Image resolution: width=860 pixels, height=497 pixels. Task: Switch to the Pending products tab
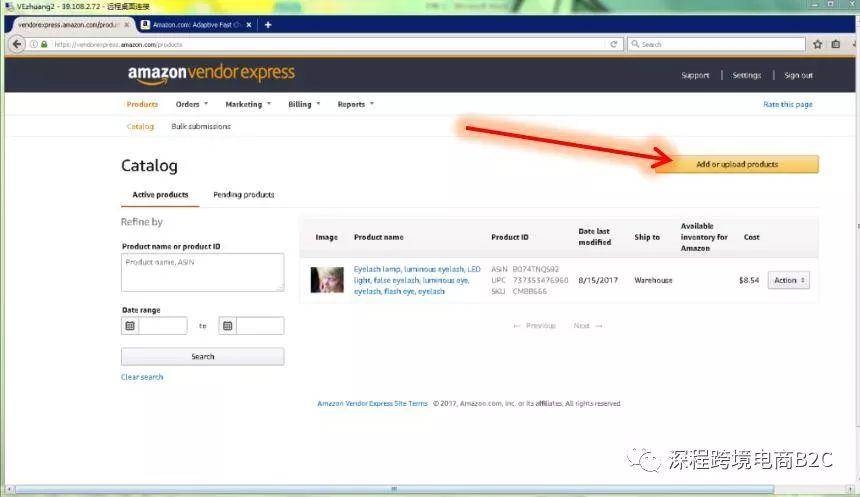click(244, 195)
